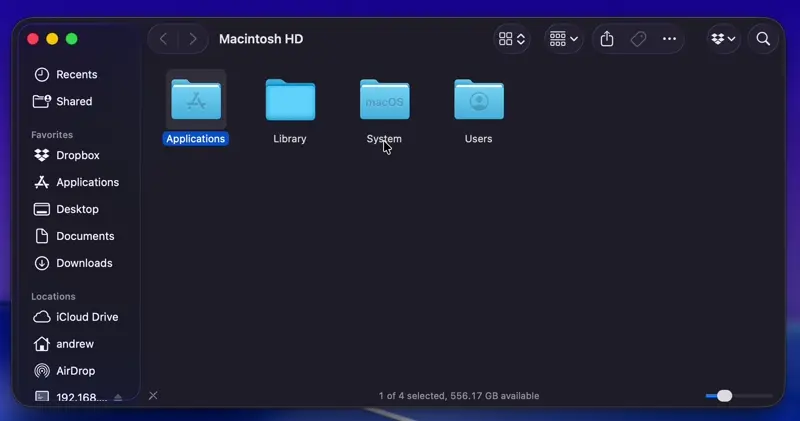Change view with the icon view switcher

click(x=512, y=39)
